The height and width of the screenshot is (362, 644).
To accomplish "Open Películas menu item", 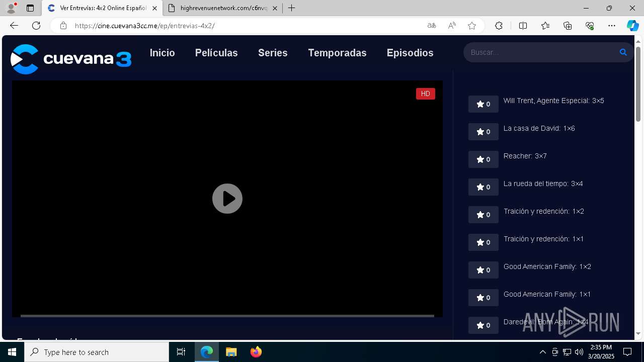I will (x=216, y=53).
